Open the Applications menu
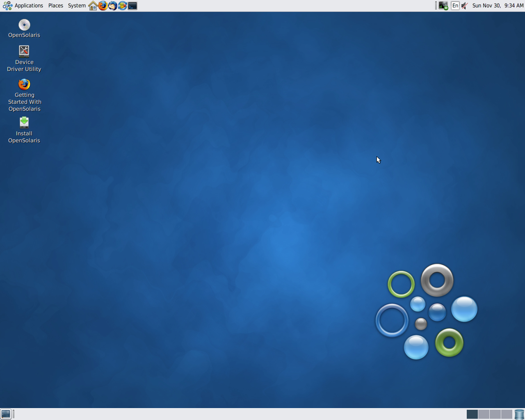This screenshot has height=420, width=525. click(x=29, y=5)
